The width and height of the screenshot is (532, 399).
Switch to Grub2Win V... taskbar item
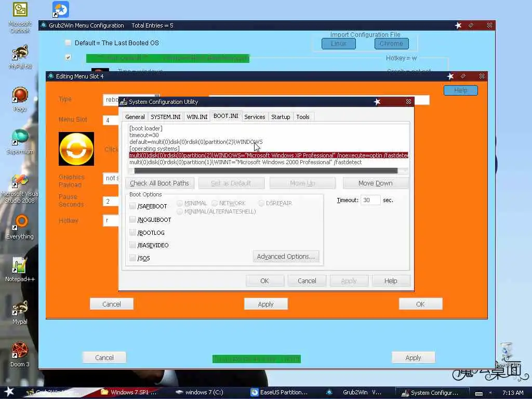(x=354, y=392)
